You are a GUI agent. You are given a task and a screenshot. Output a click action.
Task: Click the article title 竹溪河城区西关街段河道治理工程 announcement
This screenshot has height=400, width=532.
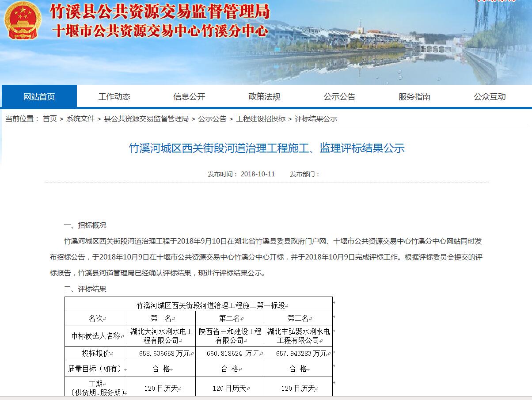coord(266,149)
